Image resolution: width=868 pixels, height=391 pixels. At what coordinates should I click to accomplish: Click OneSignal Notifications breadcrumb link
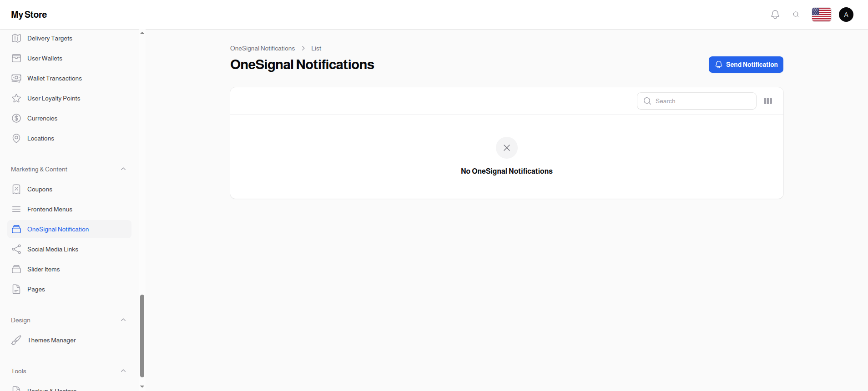[262, 48]
